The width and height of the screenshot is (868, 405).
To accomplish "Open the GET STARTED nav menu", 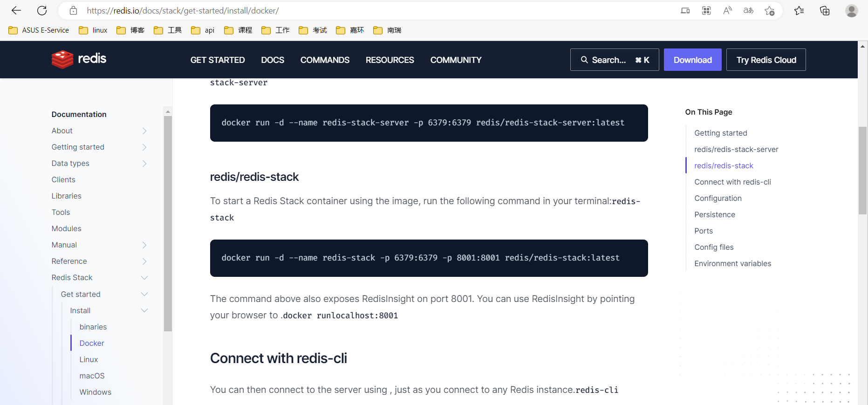I will 218,60.
